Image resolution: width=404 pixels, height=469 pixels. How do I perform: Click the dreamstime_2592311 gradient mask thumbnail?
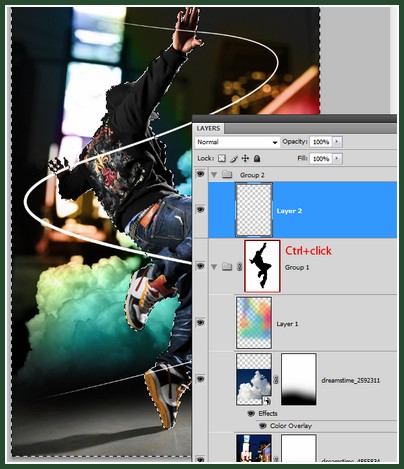click(x=299, y=379)
